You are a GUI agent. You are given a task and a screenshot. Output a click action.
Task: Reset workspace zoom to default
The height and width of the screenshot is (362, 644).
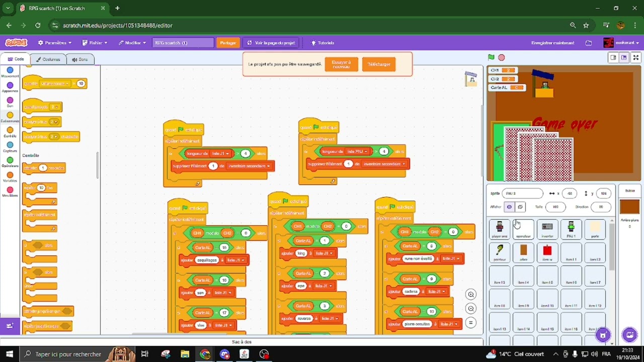471,323
